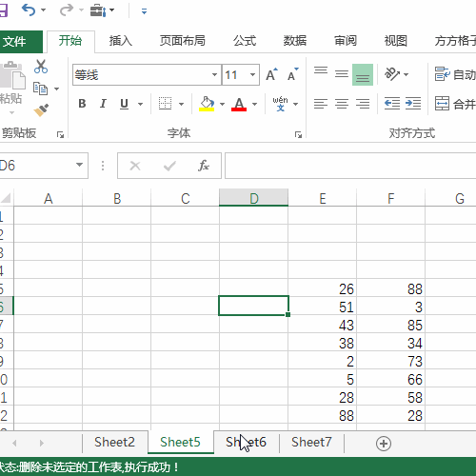
Task: Expand the font color dropdown arrow
Action: coord(254,104)
